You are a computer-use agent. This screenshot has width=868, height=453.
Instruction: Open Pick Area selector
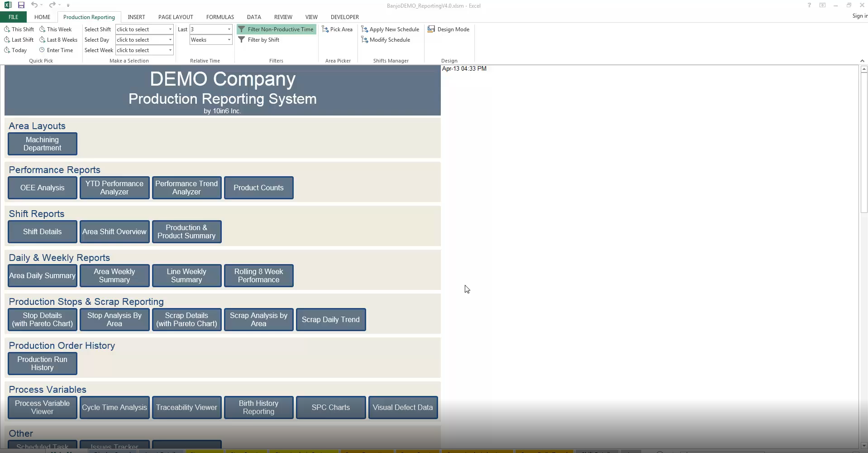[337, 29]
